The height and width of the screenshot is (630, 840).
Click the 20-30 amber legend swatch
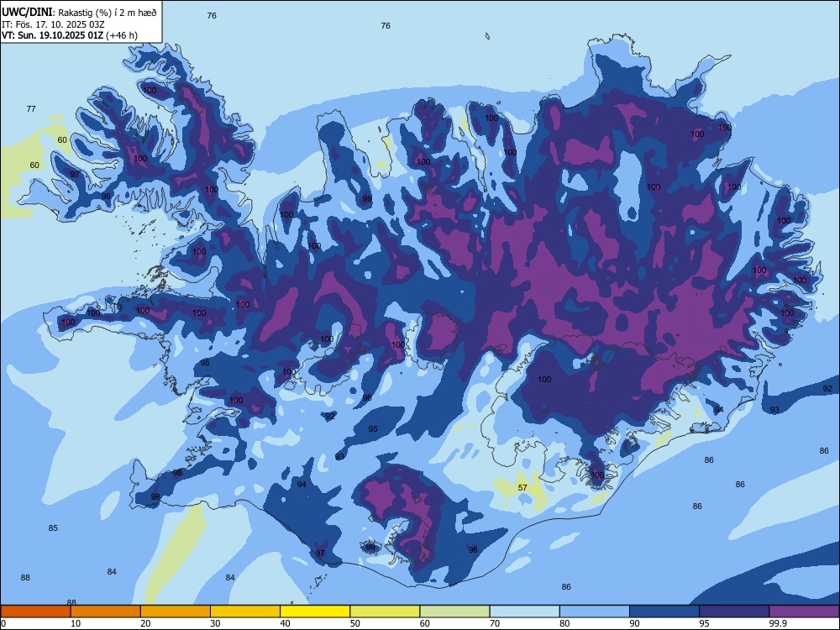click(x=176, y=612)
